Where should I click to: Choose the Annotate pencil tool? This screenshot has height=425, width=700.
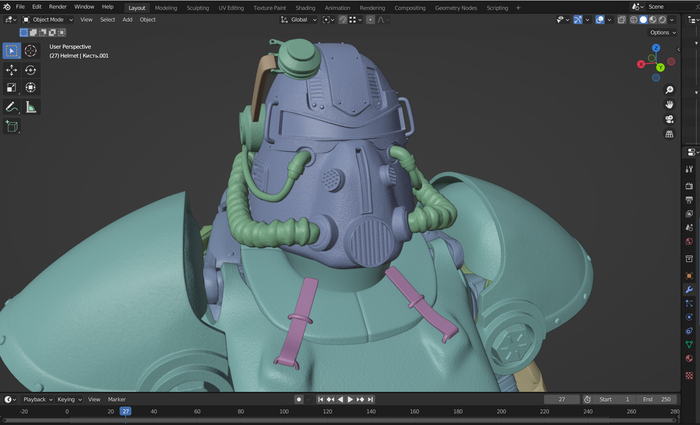click(x=12, y=107)
